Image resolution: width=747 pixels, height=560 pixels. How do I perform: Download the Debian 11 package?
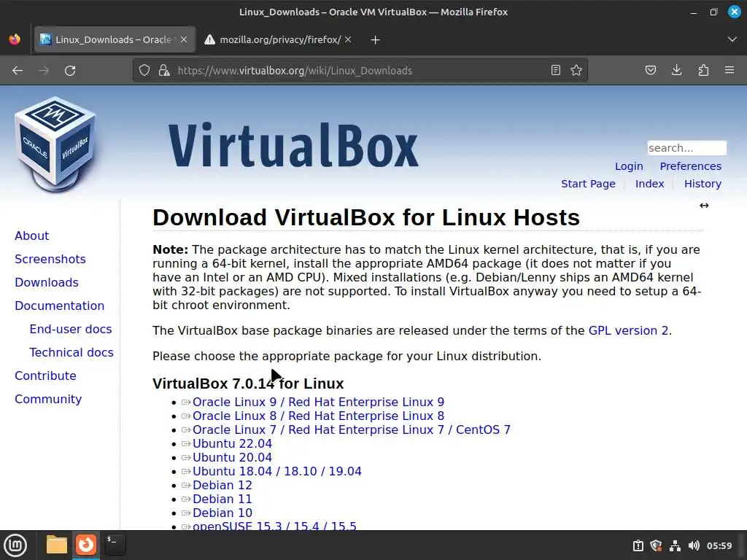(x=222, y=499)
